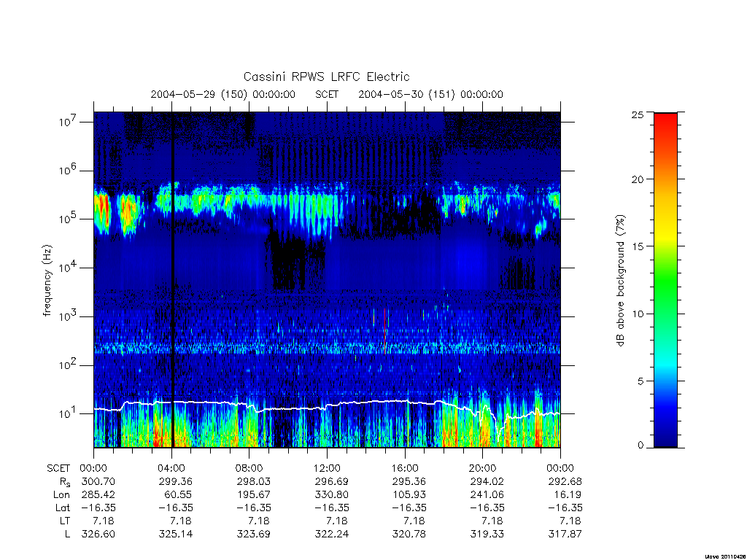Click the 'Lat' row label

coord(63,507)
